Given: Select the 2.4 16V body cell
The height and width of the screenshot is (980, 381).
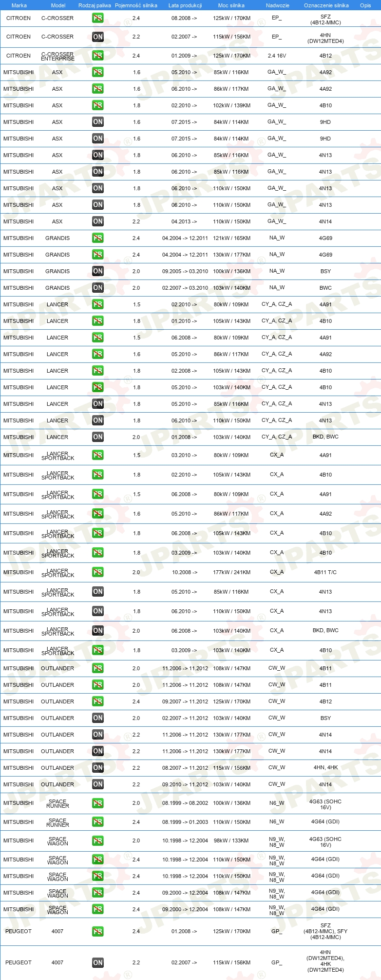Looking at the screenshot, I should click(x=277, y=56).
